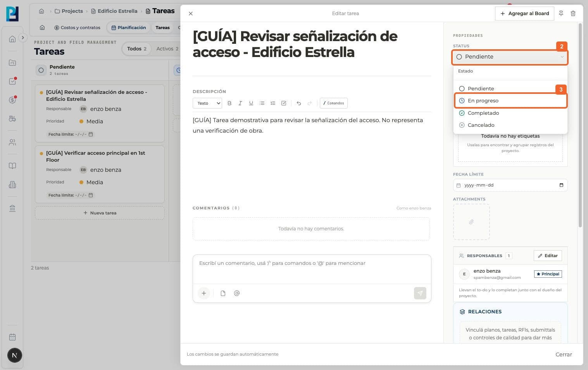Image resolution: width=588 pixels, height=370 pixels.
Task: Click Editar in the Responsables section
Action: [548, 256]
